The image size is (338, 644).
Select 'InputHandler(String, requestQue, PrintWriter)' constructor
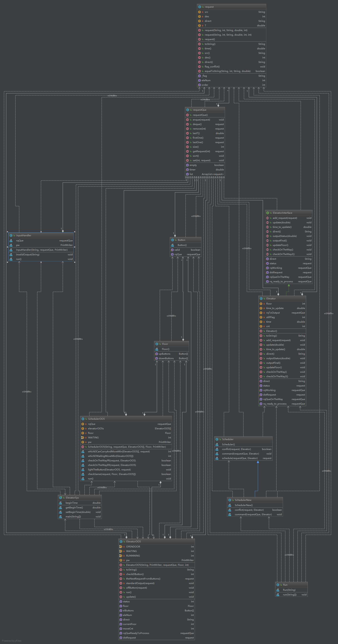point(41,250)
